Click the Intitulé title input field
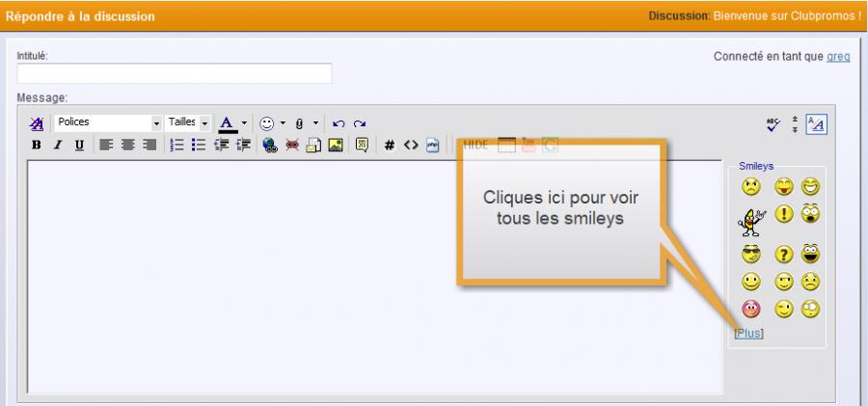 pyautogui.click(x=175, y=73)
